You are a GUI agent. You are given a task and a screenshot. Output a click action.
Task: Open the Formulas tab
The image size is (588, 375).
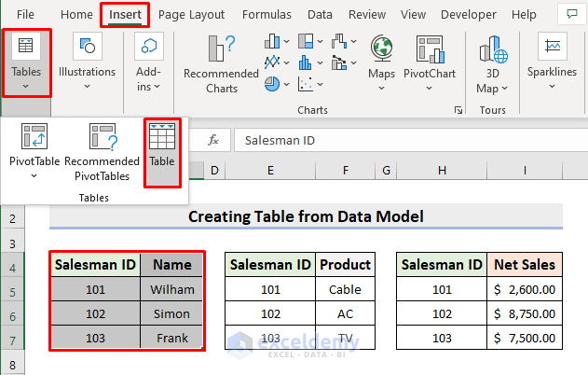(x=267, y=15)
